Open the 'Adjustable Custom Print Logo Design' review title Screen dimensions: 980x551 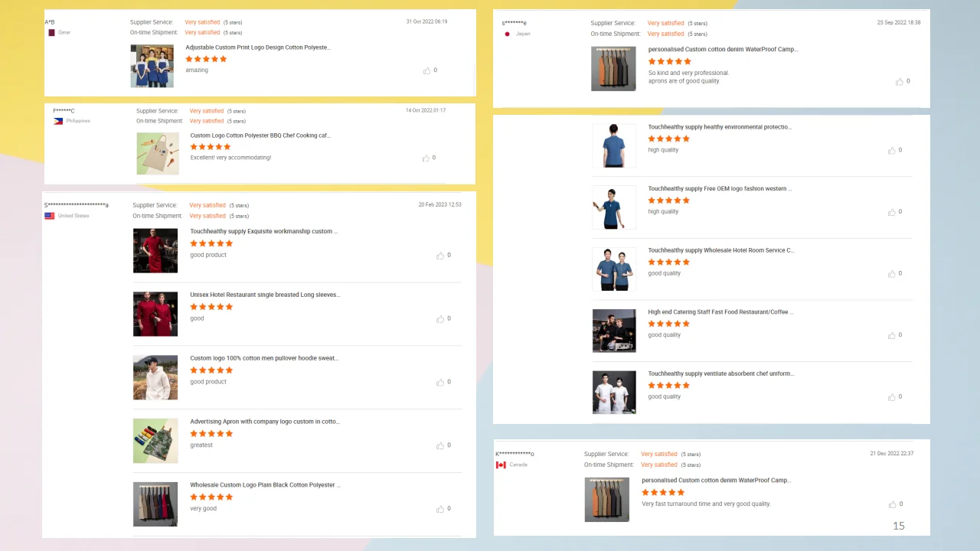pyautogui.click(x=257, y=47)
